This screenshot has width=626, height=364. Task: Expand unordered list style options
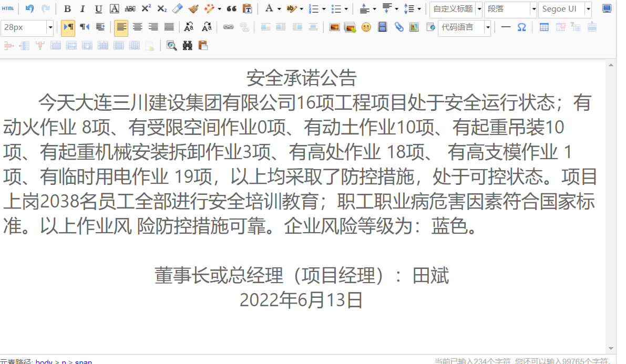(346, 9)
